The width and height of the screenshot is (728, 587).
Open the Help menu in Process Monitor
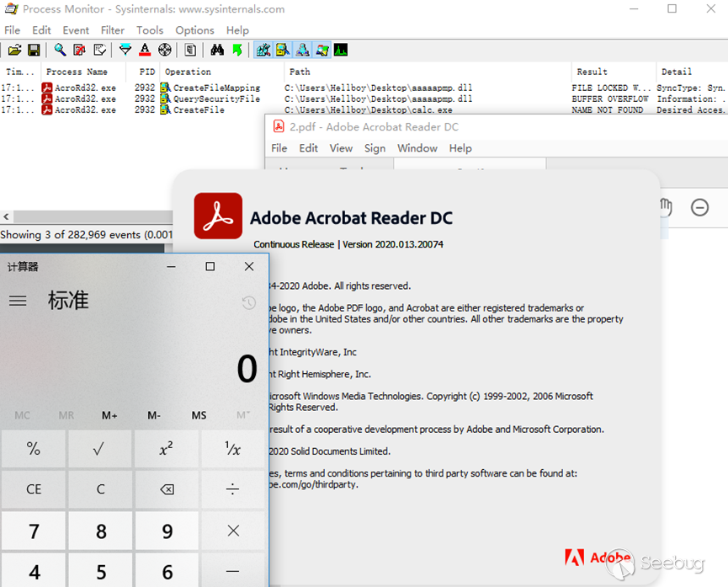pos(237,30)
